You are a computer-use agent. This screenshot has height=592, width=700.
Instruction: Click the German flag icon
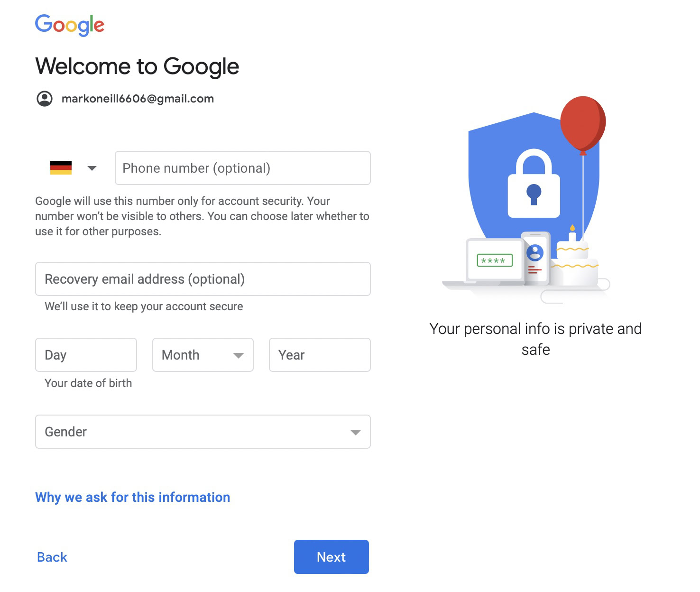click(x=61, y=168)
